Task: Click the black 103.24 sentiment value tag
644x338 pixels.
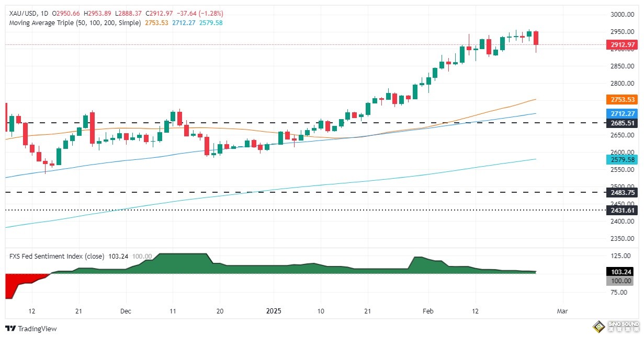Action: [622, 272]
